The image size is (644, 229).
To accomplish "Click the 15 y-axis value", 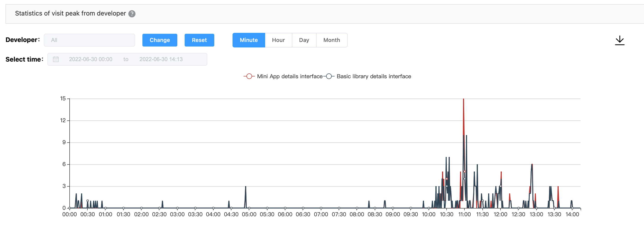I will tap(63, 99).
